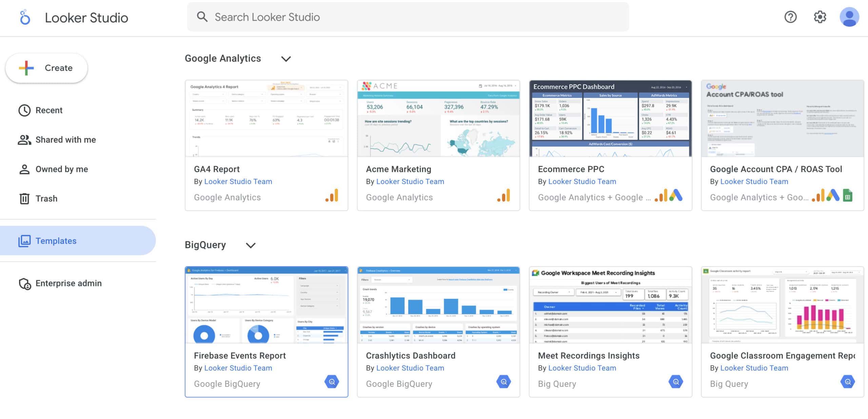Screen dimensions: 868x419
Task: Open settings gear icon
Action: 820,17
